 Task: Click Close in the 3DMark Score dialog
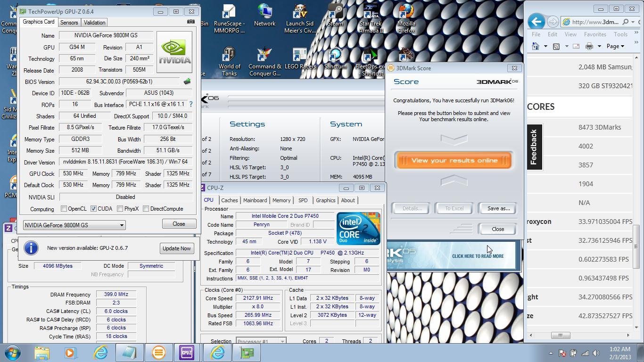[x=497, y=229]
